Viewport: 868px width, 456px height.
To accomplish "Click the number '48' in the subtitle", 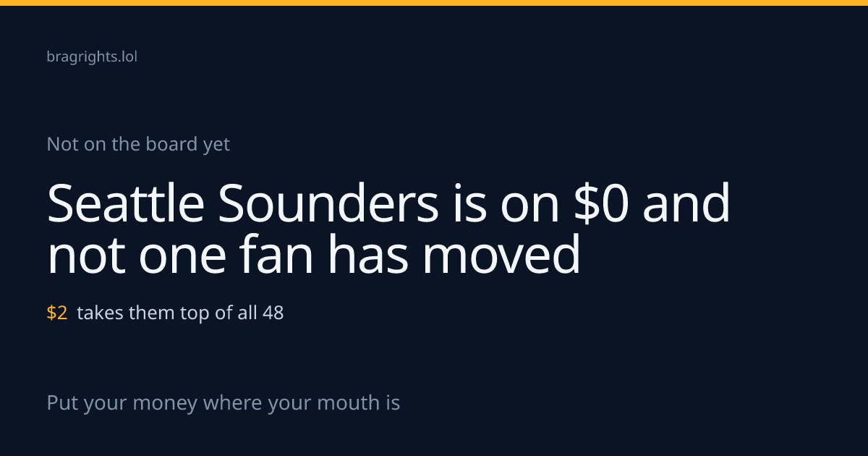I will 273,313.
